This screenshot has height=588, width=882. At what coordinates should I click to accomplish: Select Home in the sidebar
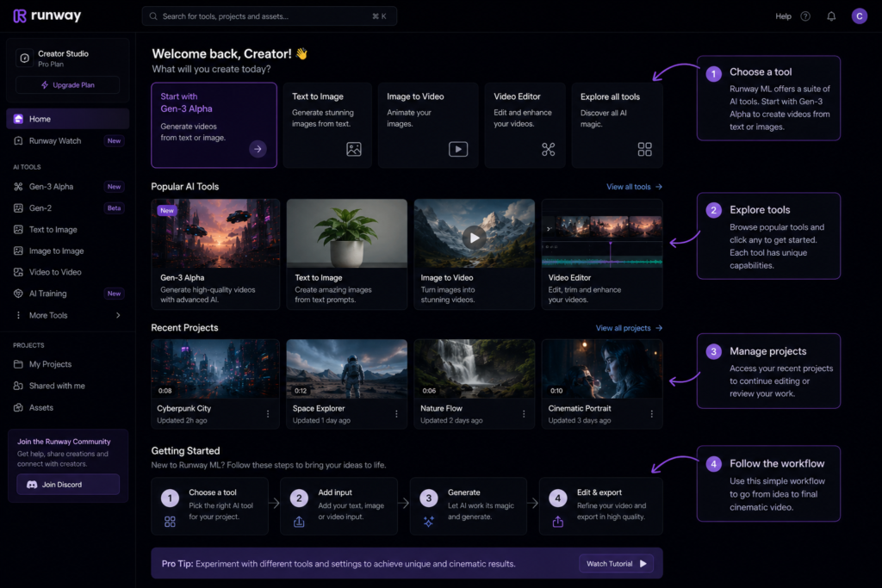coord(67,119)
